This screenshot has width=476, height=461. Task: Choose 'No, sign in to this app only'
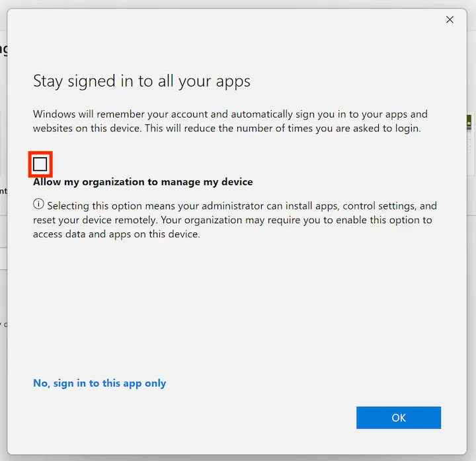(99, 383)
